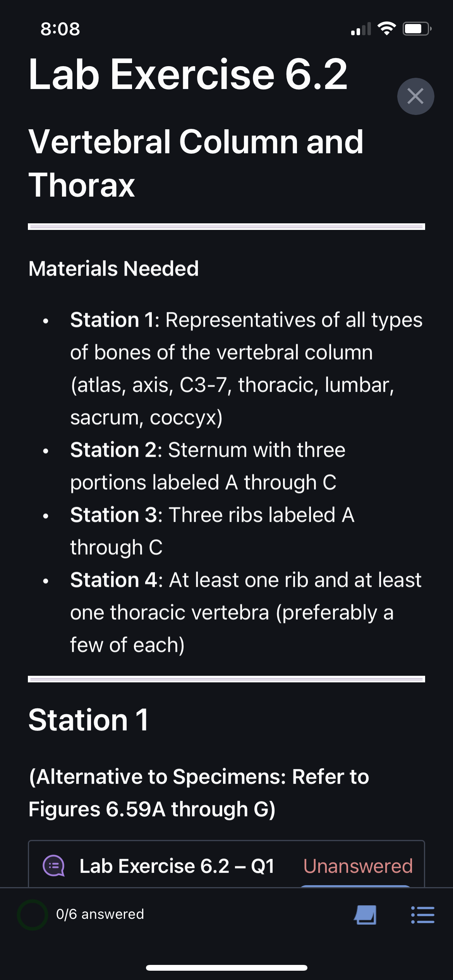Tap the purple question chat icon

click(53, 866)
